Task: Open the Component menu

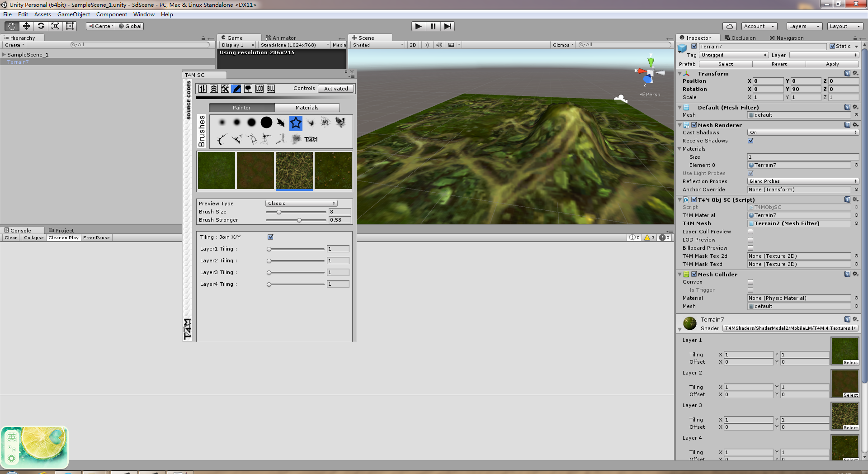Action: [x=112, y=14]
